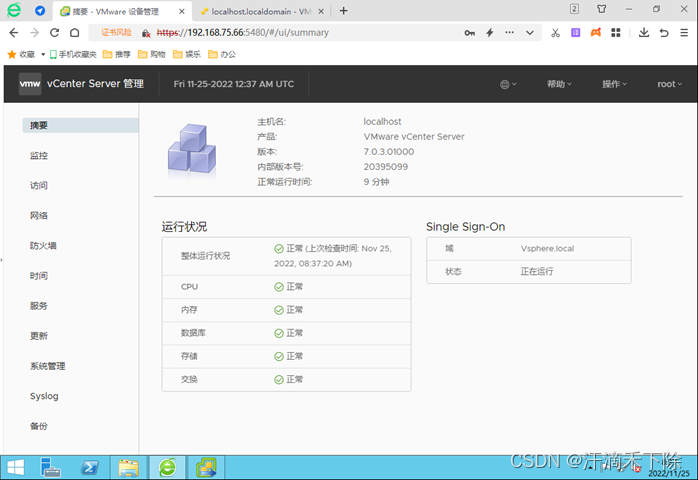698x480 pixels.
Task: Go to browser home page
Action: [x=75, y=33]
